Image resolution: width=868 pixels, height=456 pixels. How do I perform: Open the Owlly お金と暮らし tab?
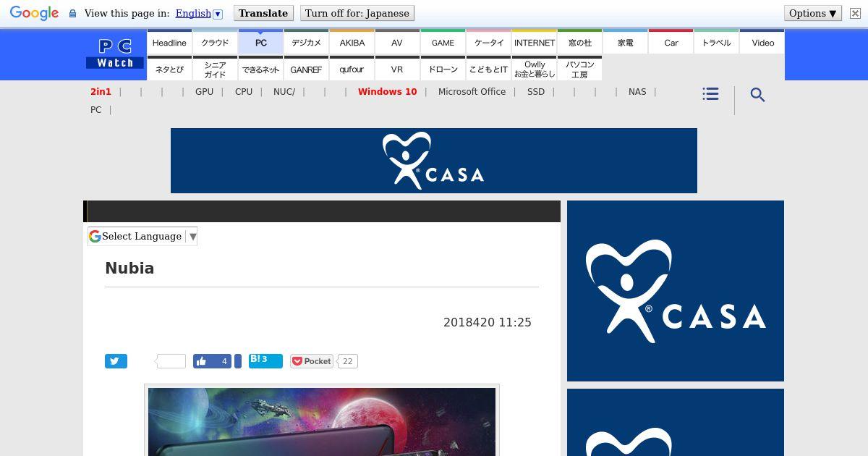point(535,69)
